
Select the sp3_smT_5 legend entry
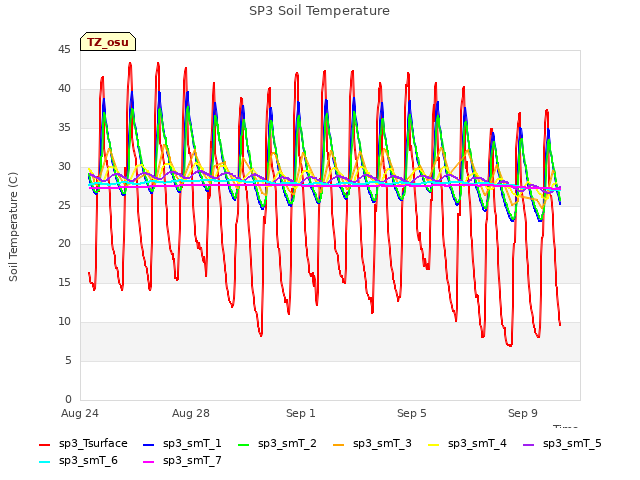click(562, 444)
